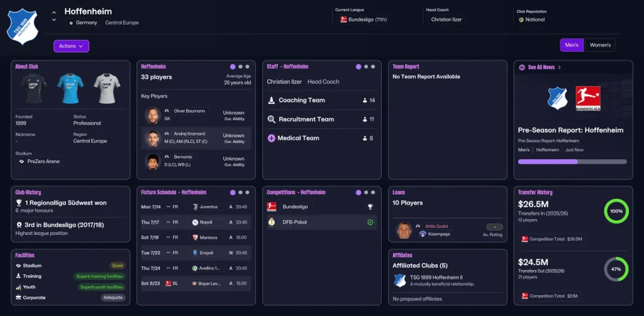Click Competition Total $26.5M tag
Screen dimensions: 644x316
(x=552, y=239)
